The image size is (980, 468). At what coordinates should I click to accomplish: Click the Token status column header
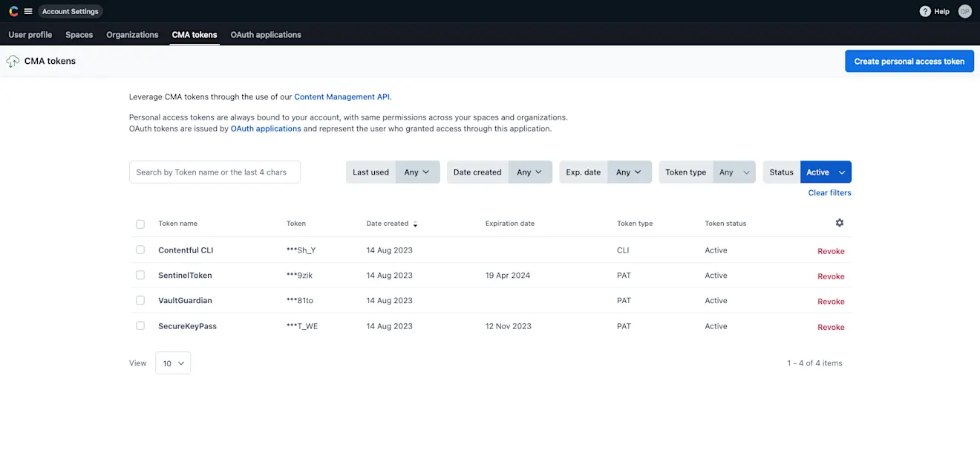tap(725, 224)
